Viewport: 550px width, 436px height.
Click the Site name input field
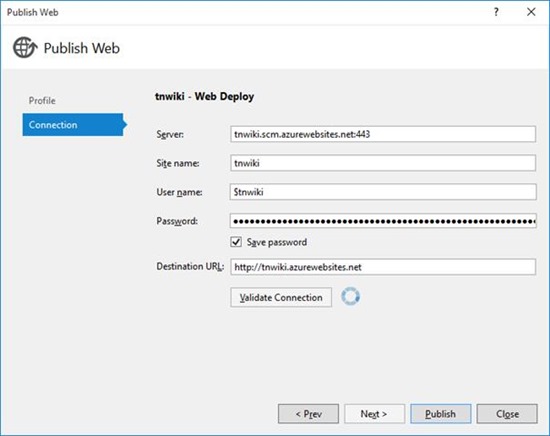point(383,163)
